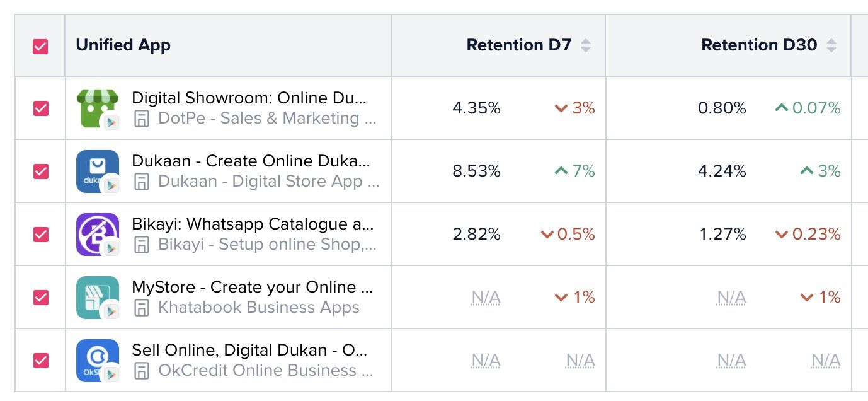Sort by Retention D30 using sort arrows
The image size is (868, 401).
tap(831, 45)
